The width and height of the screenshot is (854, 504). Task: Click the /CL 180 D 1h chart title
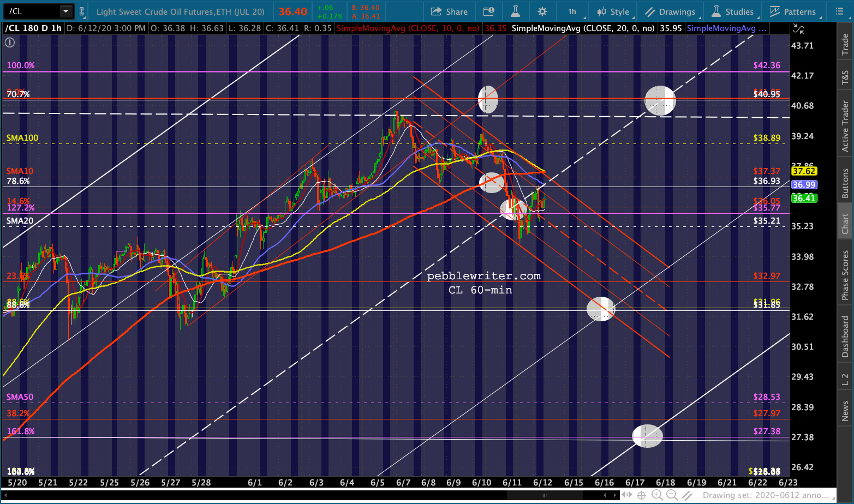[33, 28]
